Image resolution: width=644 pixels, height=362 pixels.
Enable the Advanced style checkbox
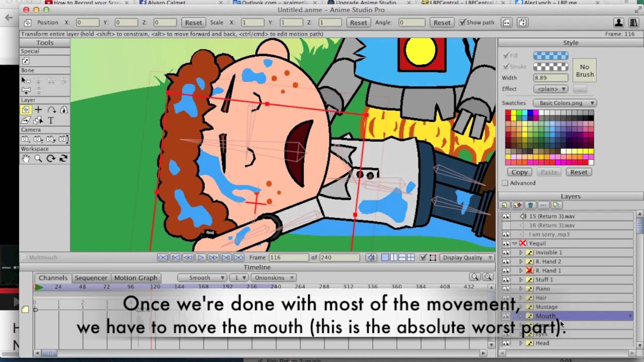[505, 183]
